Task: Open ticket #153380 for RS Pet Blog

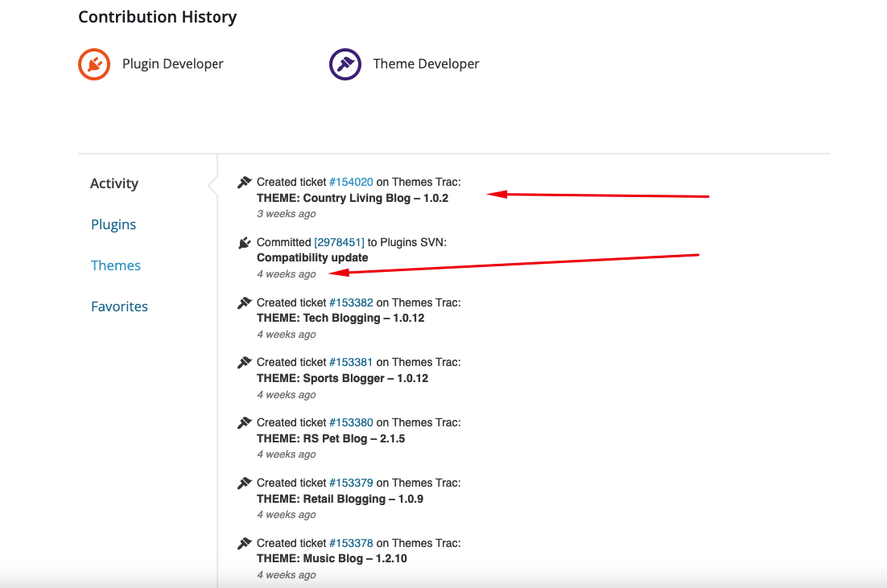Action: (x=351, y=422)
